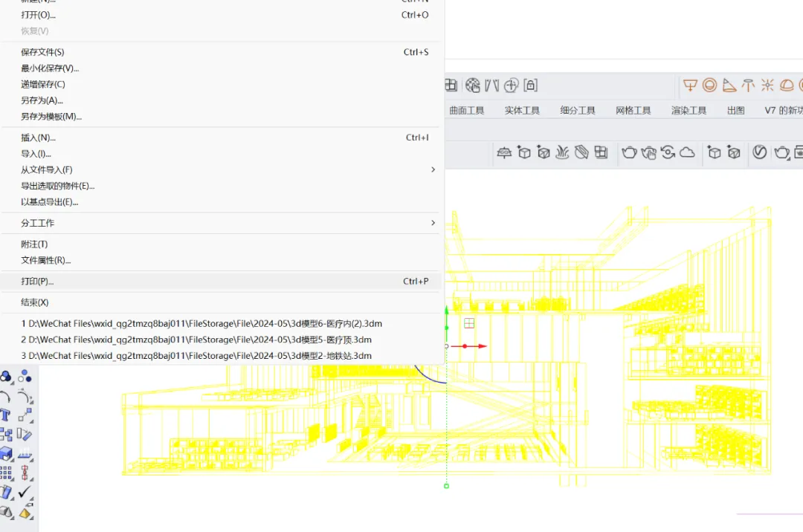
Task: Select the color wheel with hand icon
Action: coord(473,85)
